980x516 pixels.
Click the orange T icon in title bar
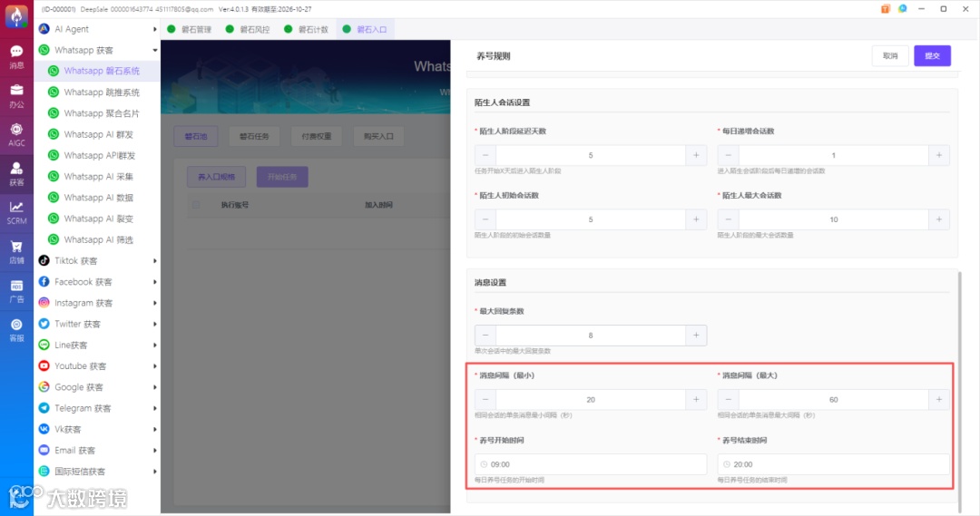point(885,9)
